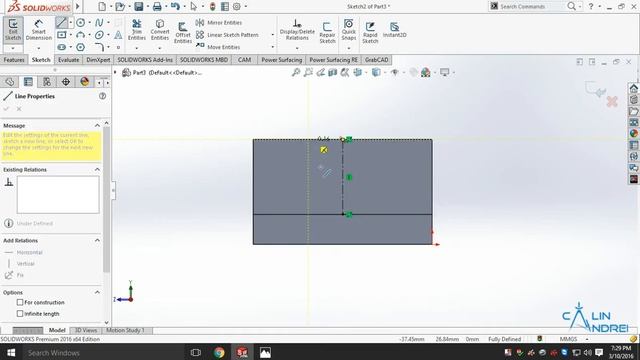
Task: Select the Polygon sketch tool
Action: (80, 47)
